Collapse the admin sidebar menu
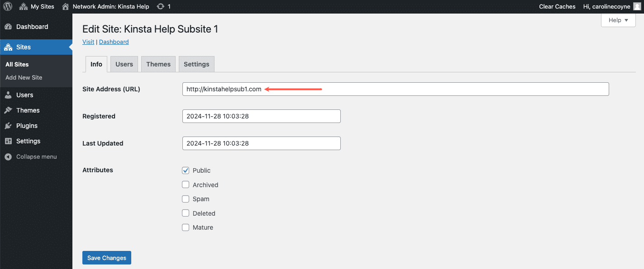Viewport: 644px width, 269px height. 36,156
